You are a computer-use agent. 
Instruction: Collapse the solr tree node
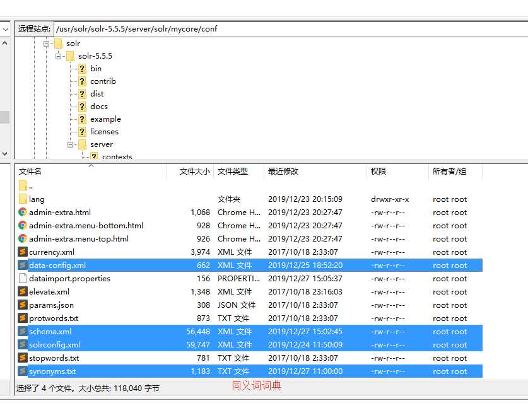[x=46, y=44]
